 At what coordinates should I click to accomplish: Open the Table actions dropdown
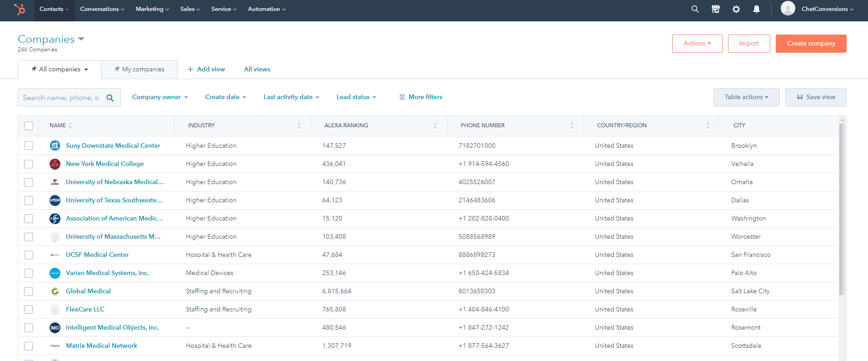tap(746, 97)
